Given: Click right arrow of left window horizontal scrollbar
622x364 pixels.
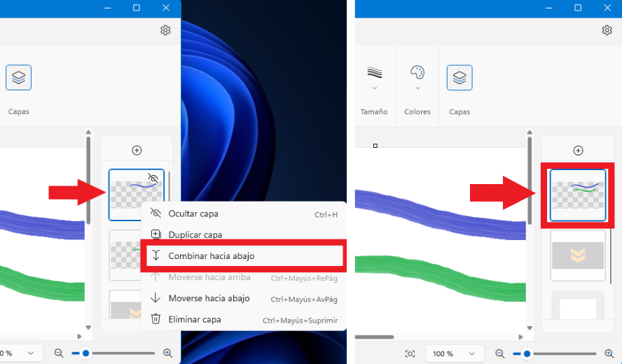Looking at the screenshot, I should pyautogui.click(x=79, y=337).
